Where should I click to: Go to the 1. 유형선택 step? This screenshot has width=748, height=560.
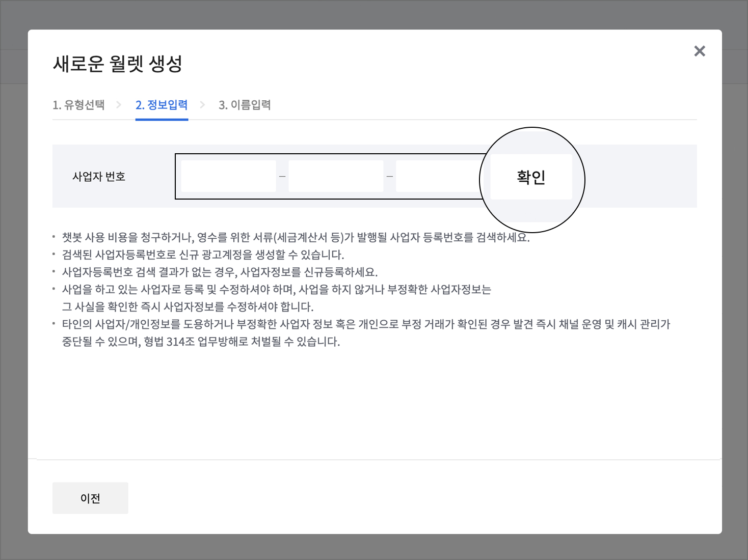point(78,105)
